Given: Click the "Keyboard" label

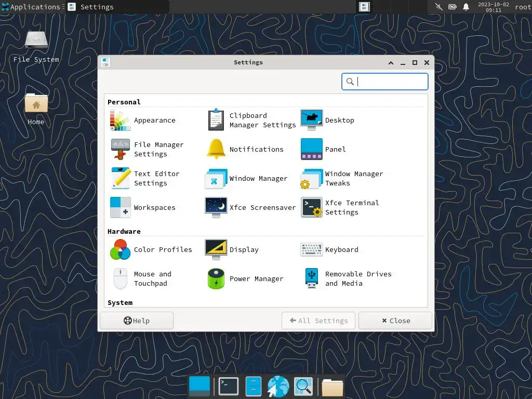Looking at the screenshot, I should pyautogui.click(x=342, y=249).
